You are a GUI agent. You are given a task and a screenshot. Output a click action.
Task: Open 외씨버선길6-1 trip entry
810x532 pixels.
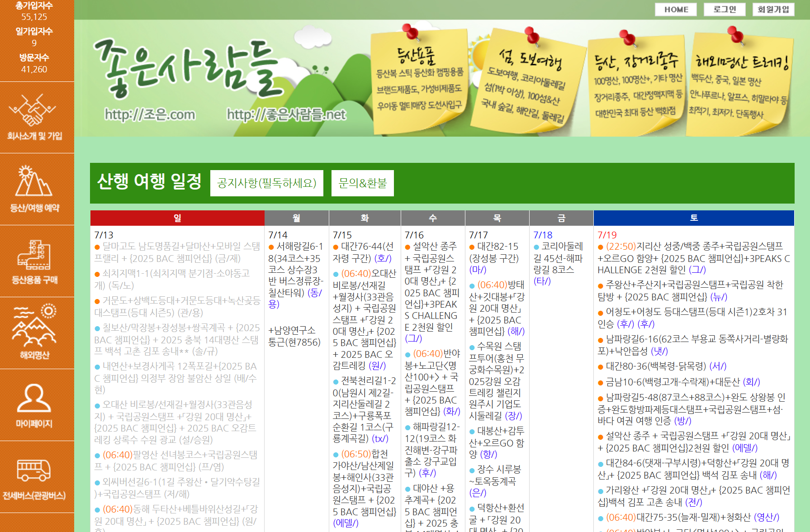pos(177,488)
